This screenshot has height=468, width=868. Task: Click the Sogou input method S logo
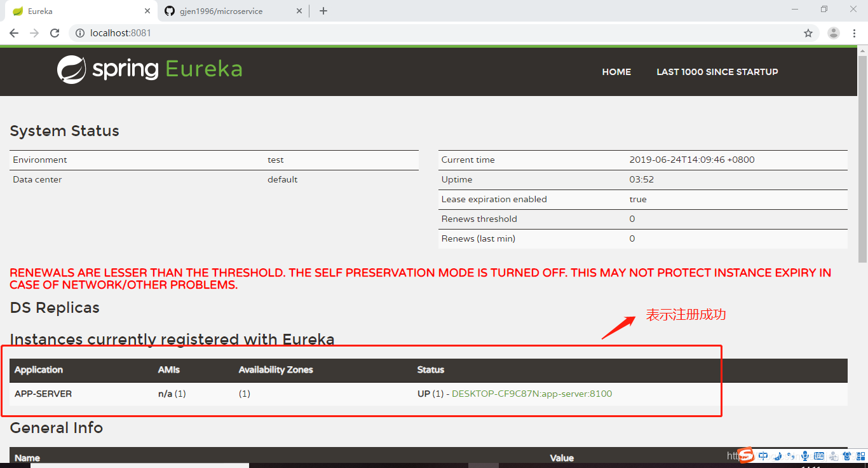tap(746, 455)
